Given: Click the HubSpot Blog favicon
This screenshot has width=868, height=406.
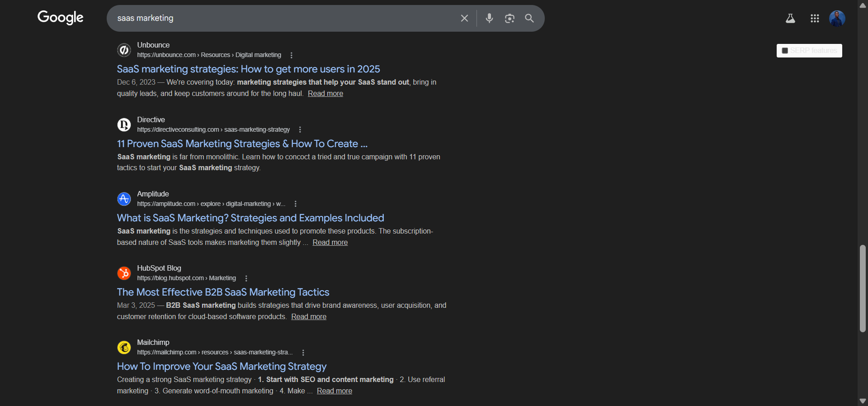Looking at the screenshot, I should point(124,273).
